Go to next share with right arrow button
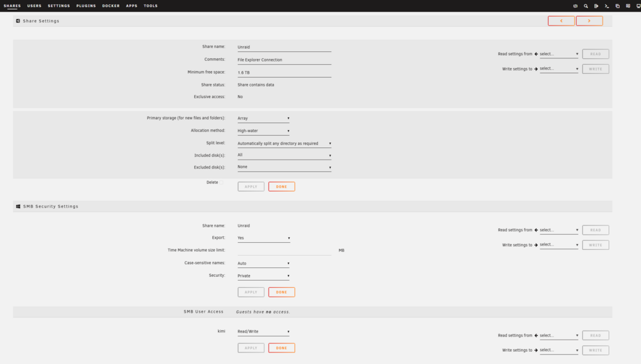 click(589, 21)
